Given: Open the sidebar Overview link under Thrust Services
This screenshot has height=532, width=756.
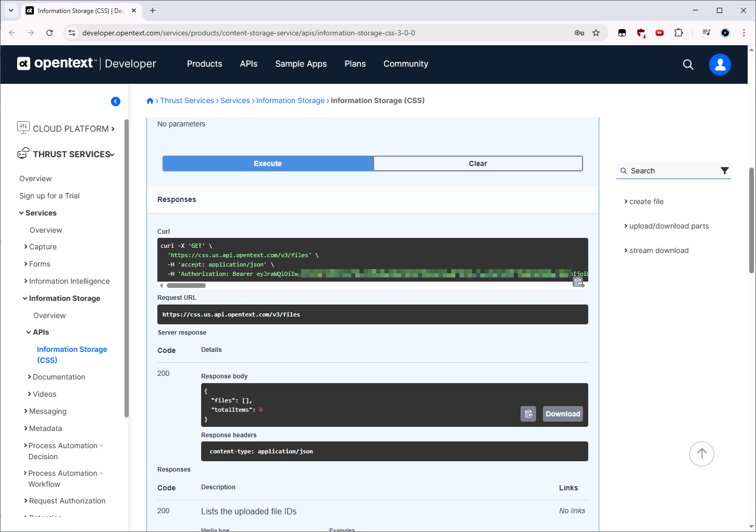Looking at the screenshot, I should (35, 179).
